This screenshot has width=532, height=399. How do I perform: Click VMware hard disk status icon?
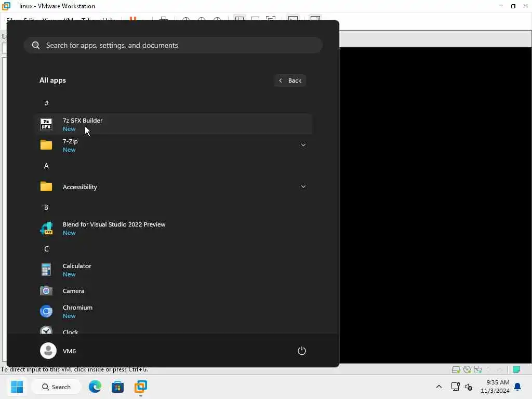(x=456, y=369)
